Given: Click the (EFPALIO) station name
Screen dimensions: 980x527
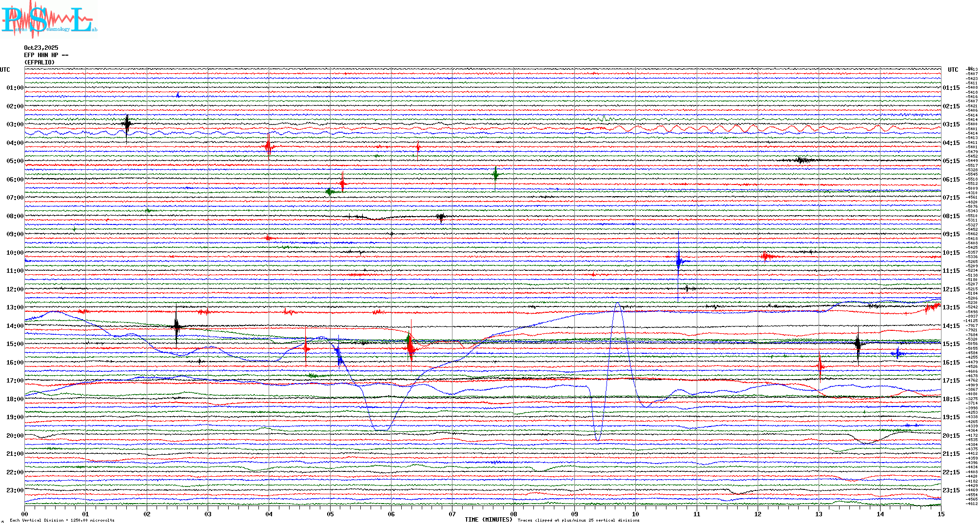Looking at the screenshot, I should (x=39, y=62).
